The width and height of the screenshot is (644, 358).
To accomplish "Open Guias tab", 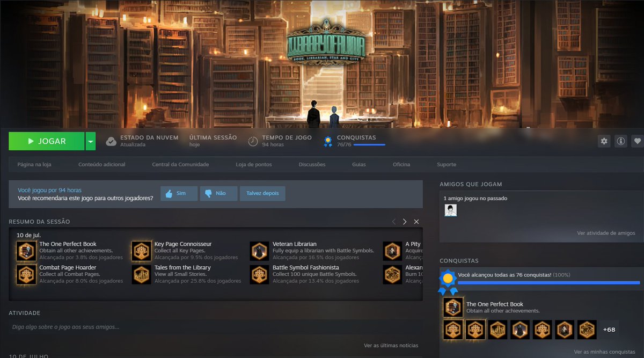I will tap(359, 164).
